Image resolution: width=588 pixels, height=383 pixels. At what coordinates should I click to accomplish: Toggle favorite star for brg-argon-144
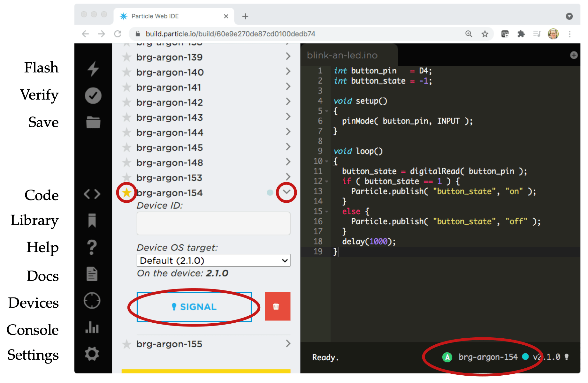coord(127,132)
